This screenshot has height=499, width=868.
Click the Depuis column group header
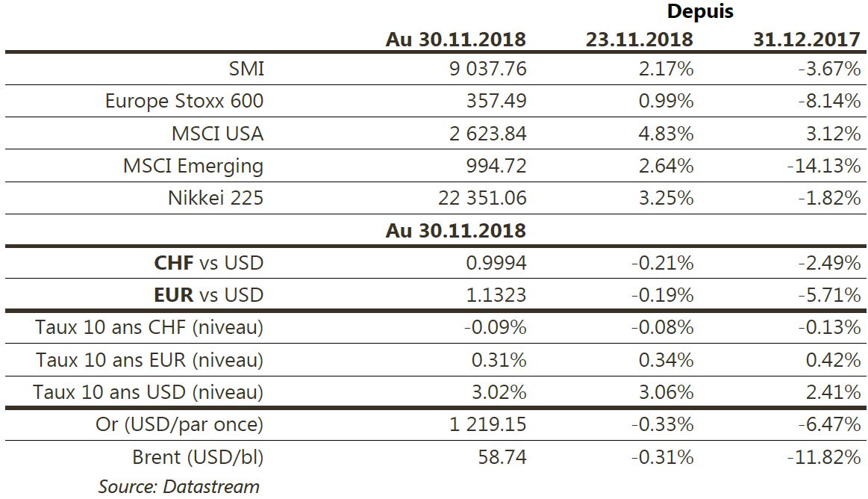(700, 11)
